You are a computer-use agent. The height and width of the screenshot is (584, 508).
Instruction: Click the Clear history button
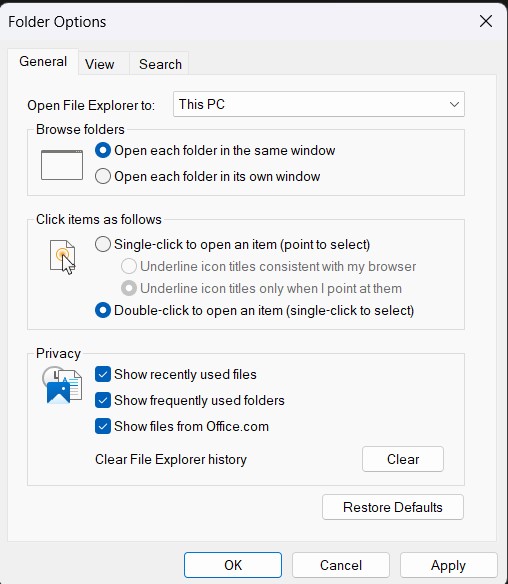(403, 459)
